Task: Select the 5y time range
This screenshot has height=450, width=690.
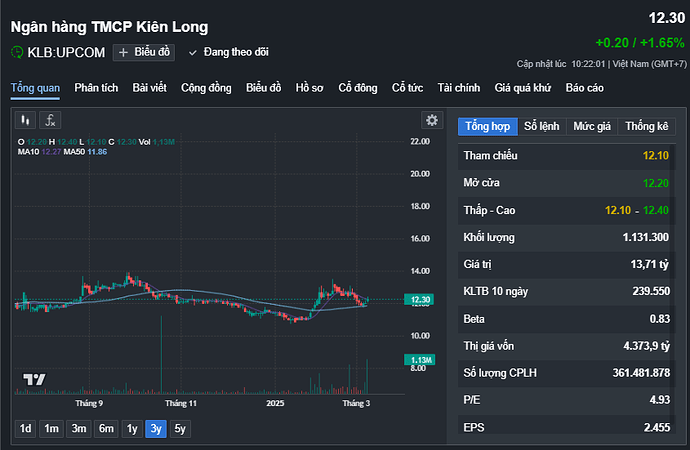Action: [180, 428]
